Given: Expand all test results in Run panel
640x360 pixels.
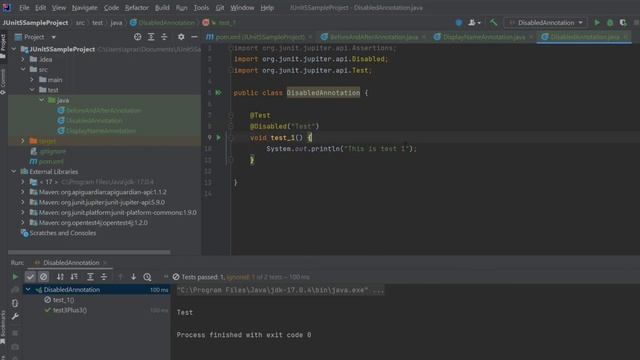Looking at the screenshot, I should 90,277.
